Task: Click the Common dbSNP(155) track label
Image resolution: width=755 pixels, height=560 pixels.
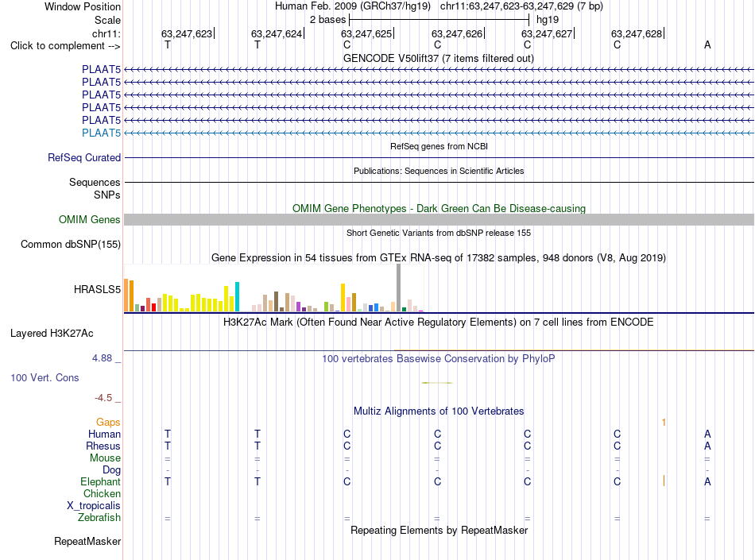Action: [x=71, y=245]
